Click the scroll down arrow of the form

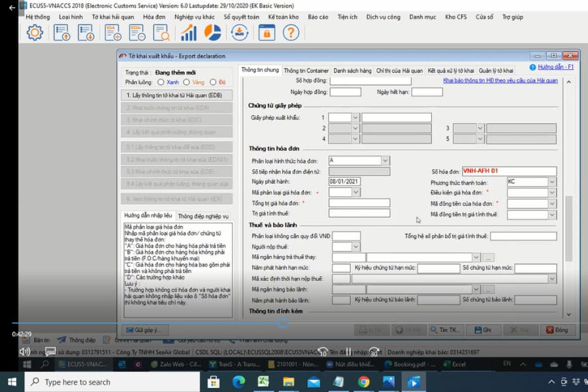pos(569,314)
